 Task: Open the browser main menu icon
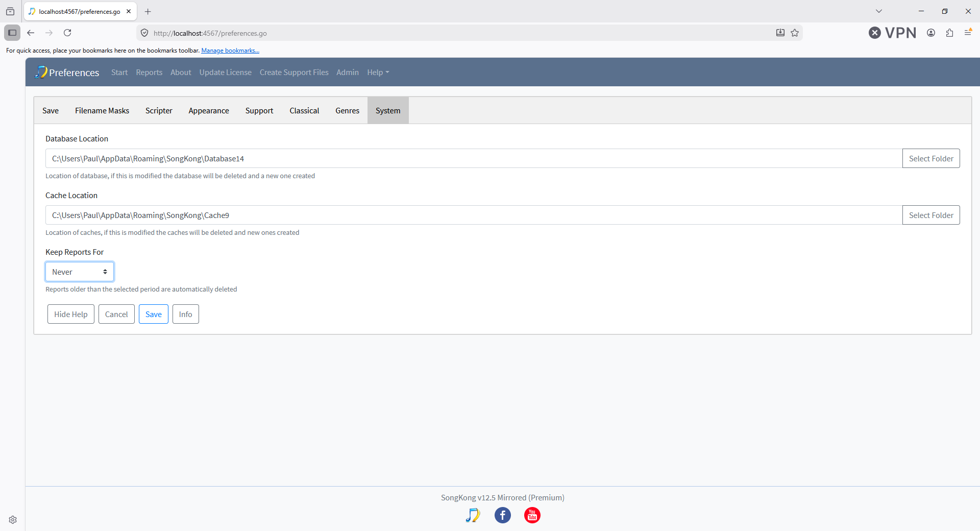(968, 33)
